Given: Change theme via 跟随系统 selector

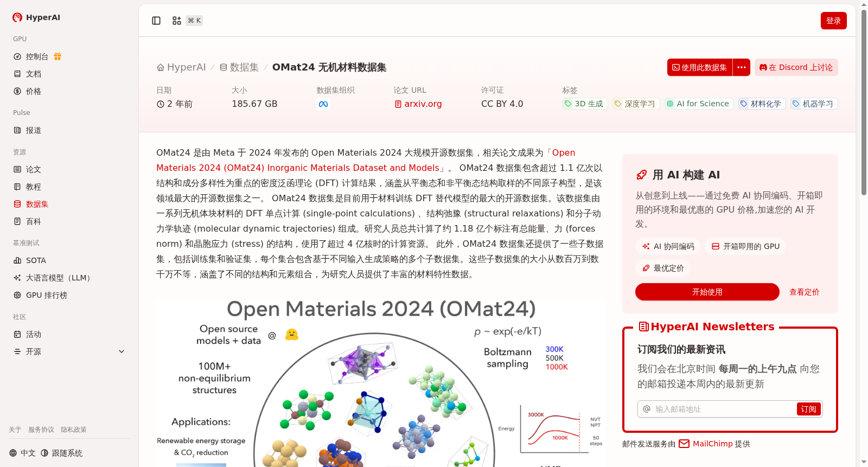Looking at the screenshot, I should (62, 453).
